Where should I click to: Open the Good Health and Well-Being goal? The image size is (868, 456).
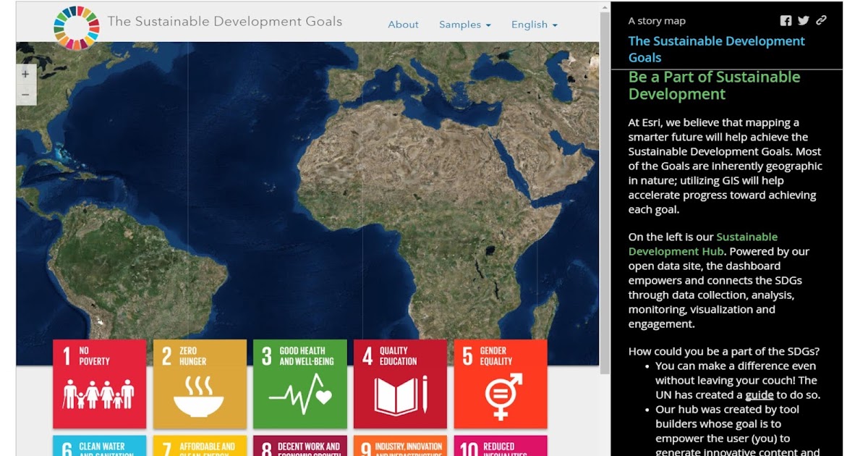tap(299, 384)
